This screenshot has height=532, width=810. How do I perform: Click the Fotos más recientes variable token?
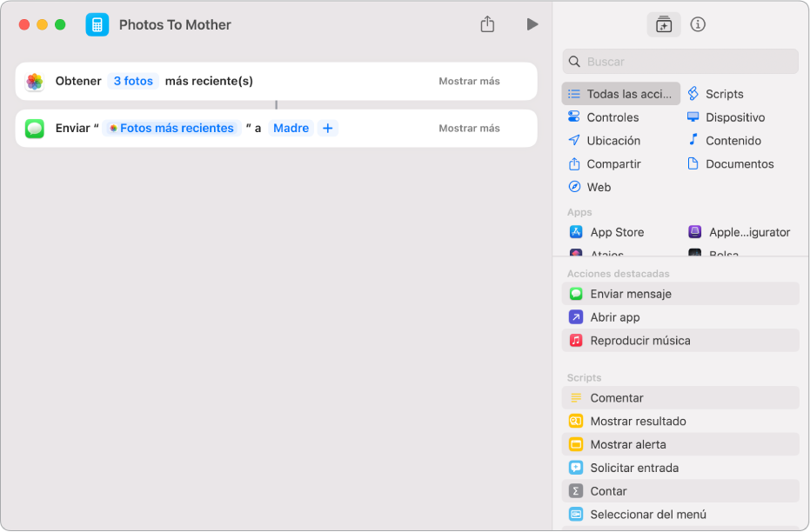point(171,128)
